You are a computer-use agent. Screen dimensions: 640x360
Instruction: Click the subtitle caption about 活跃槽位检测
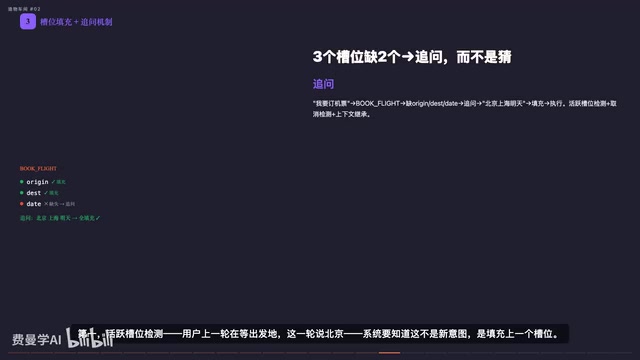[x=320, y=334]
